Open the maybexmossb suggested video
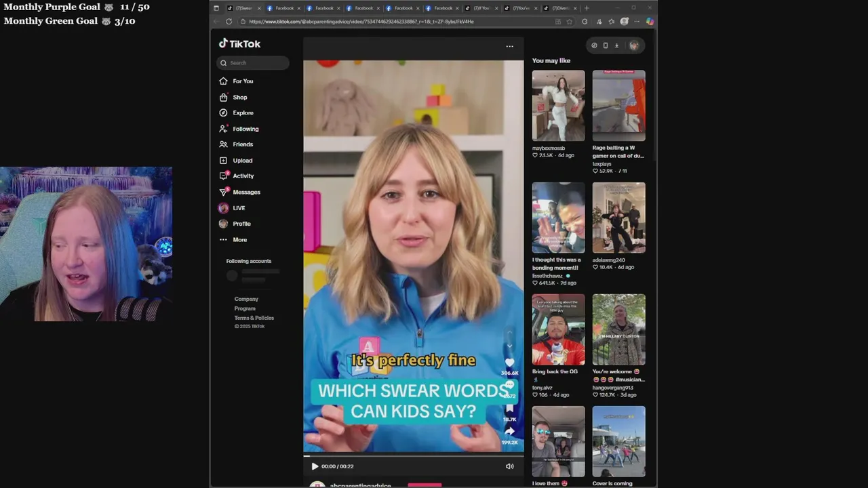The image size is (868, 488). (x=558, y=106)
